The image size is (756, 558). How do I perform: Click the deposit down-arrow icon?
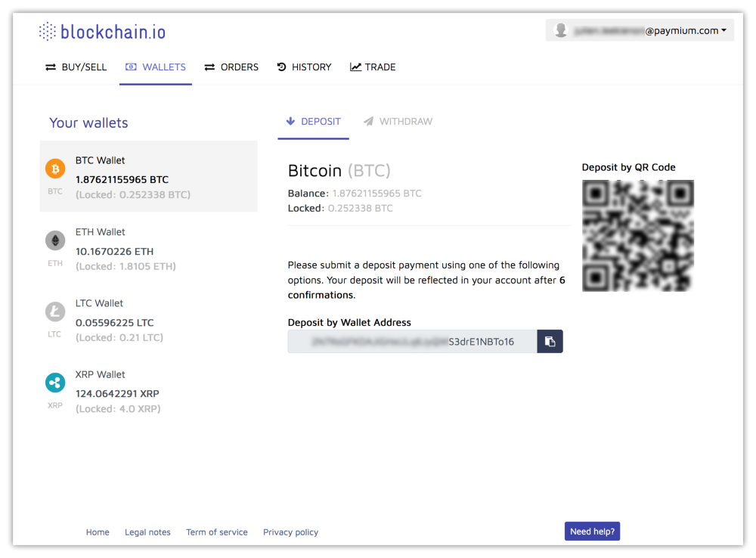tap(290, 121)
